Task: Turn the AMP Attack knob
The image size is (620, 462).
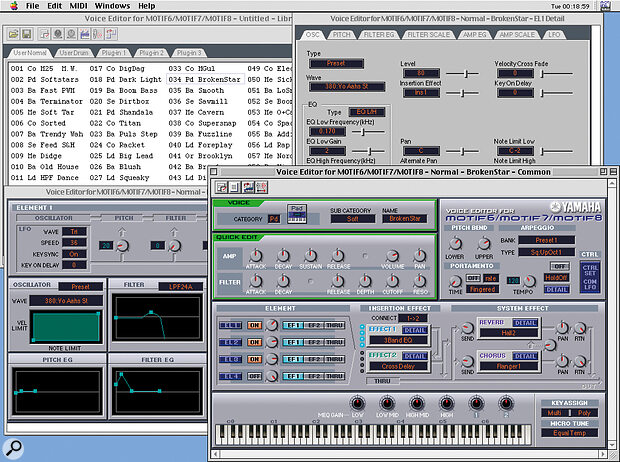Action: pos(256,256)
